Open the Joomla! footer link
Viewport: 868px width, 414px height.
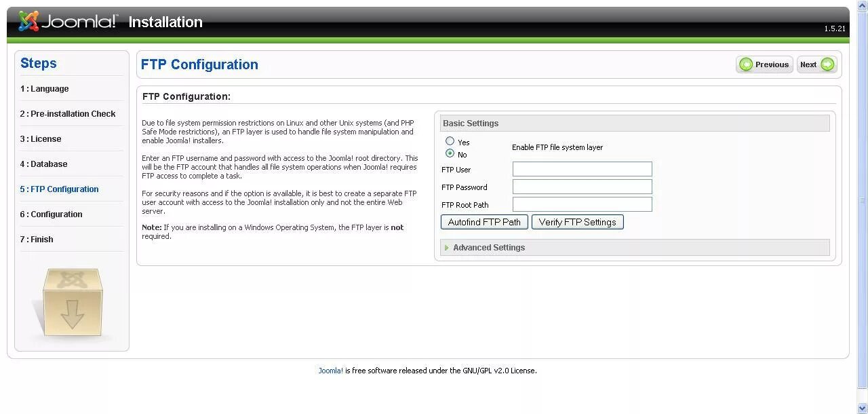[x=331, y=371]
